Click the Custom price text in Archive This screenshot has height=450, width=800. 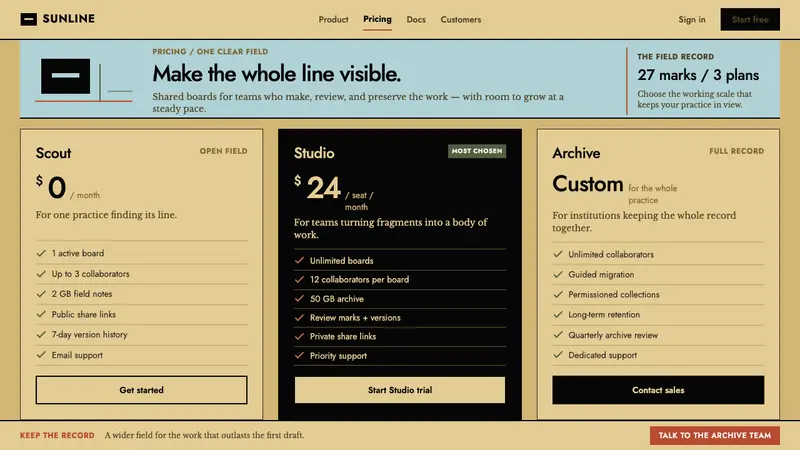(588, 184)
